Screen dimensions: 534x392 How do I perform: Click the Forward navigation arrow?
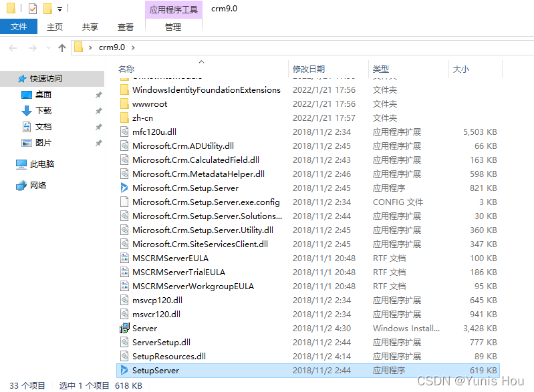point(33,48)
